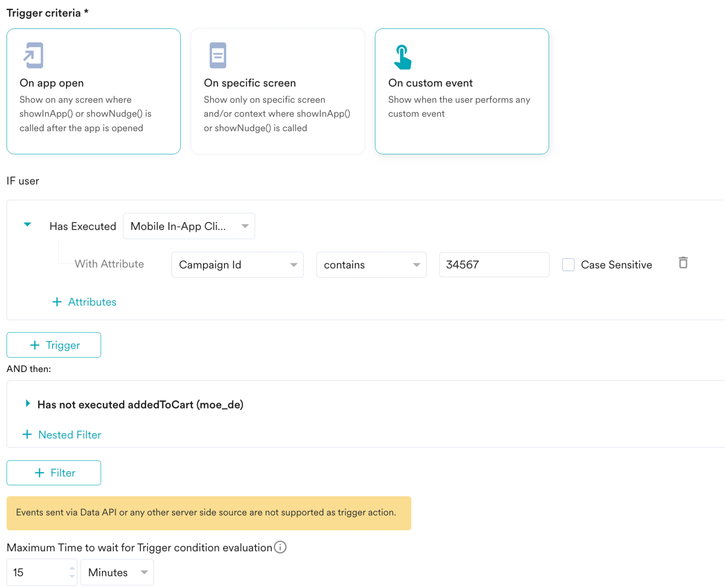Viewport: 725px width, 588px height.
Task: Select the On app open card
Action: coord(93,91)
